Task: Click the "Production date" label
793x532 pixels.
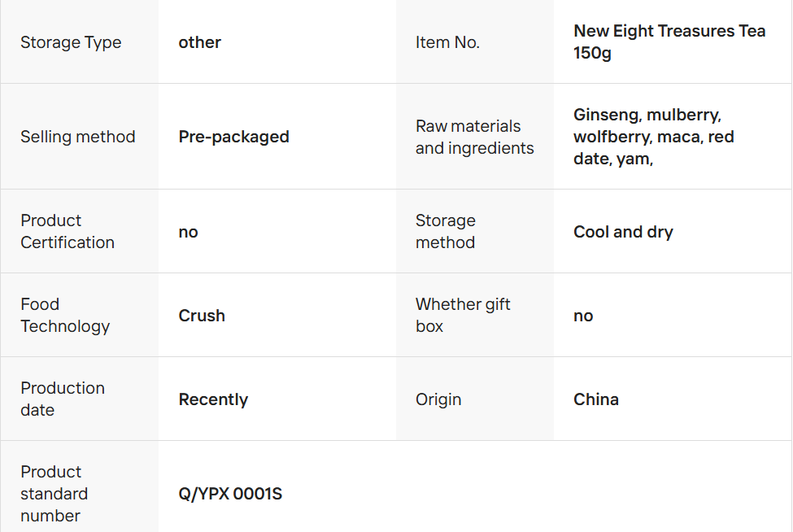Action: click(63, 399)
